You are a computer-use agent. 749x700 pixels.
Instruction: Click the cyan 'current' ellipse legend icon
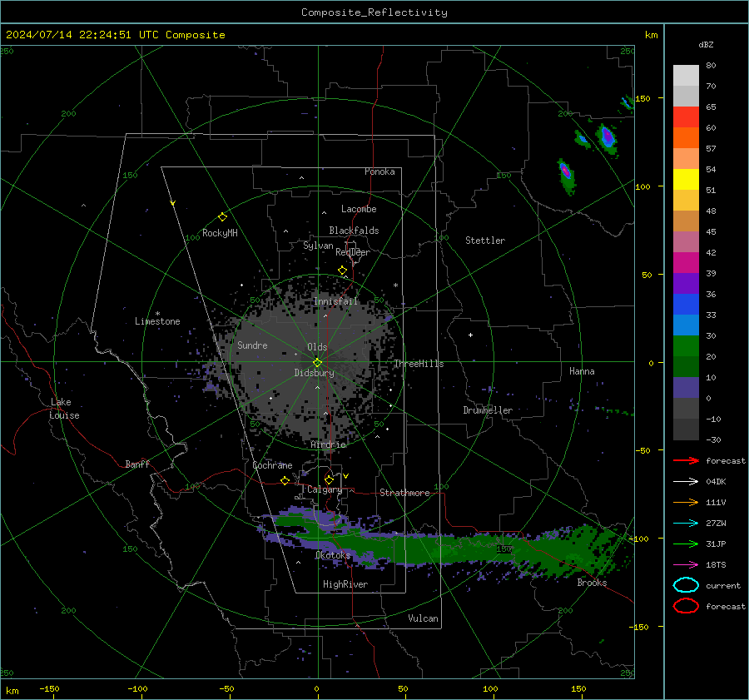point(686,585)
